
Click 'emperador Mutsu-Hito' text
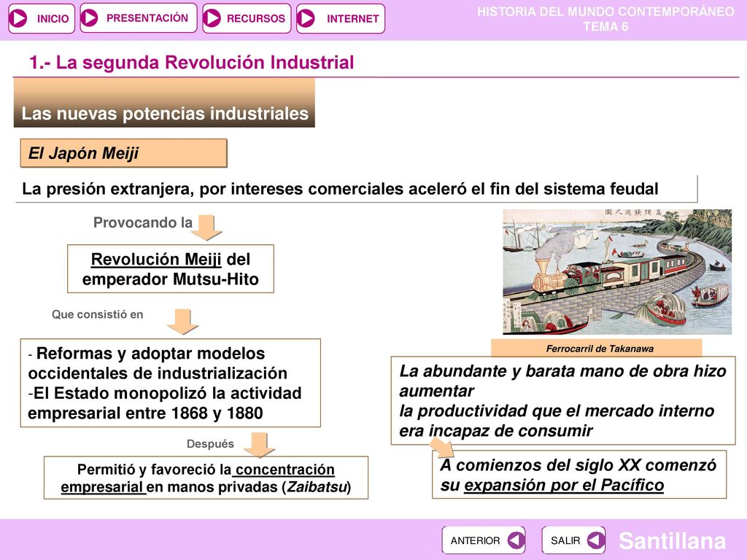(x=171, y=279)
